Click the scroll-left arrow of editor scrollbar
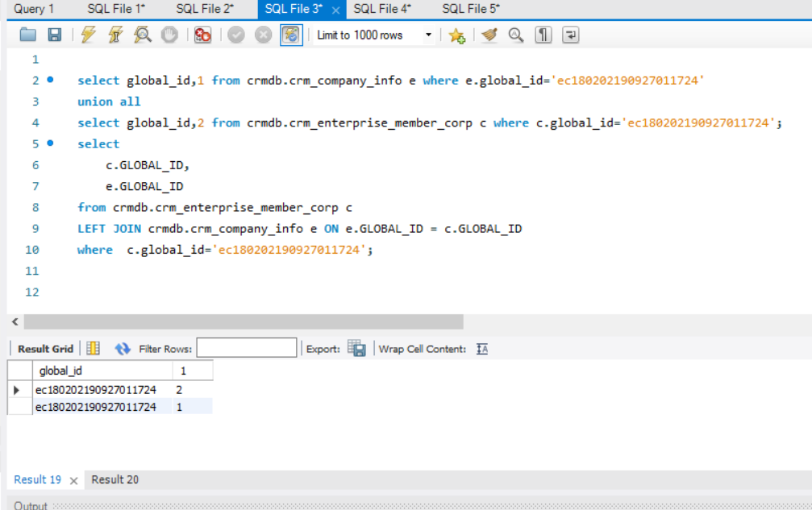 [15, 321]
